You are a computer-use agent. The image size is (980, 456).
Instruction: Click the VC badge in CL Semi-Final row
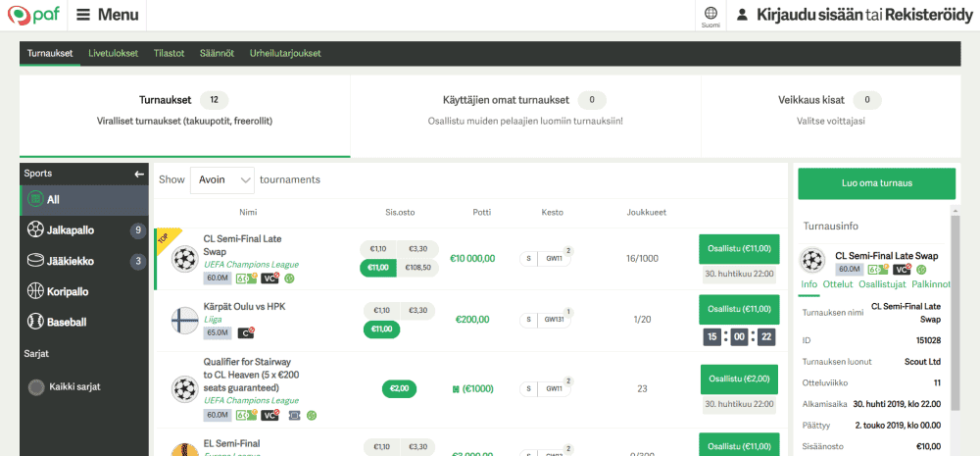click(x=270, y=279)
